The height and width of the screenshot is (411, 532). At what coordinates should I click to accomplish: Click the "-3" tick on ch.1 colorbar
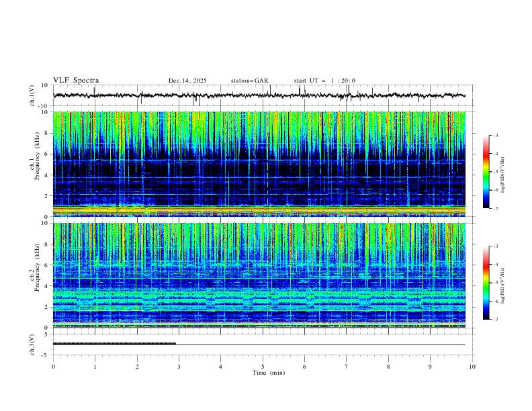496,135
